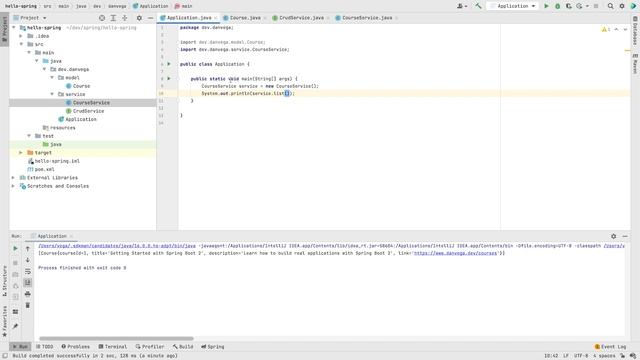Select pom.xml in the project tree

pyautogui.click(x=44, y=169)
